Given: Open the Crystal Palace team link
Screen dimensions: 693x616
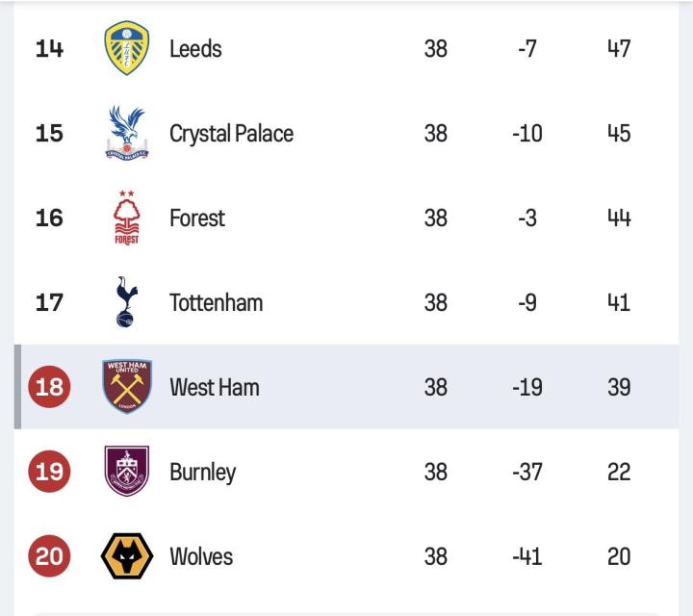Looking at the screenshot, I should point(232,134).
